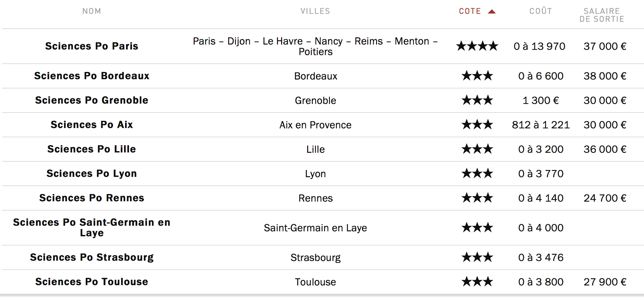Click Sciences Po Grenoble name
This screenshot has height=297, width=644.
(x=92, y=100)
